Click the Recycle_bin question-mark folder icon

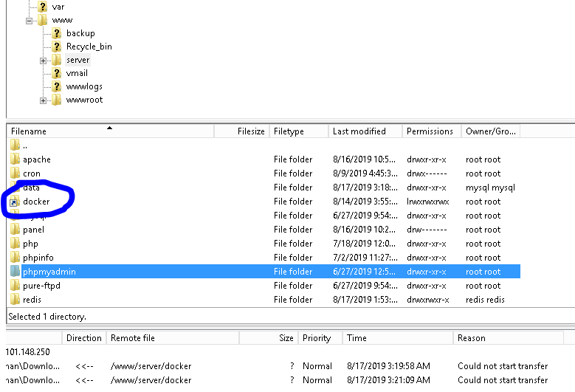[57, 47]
